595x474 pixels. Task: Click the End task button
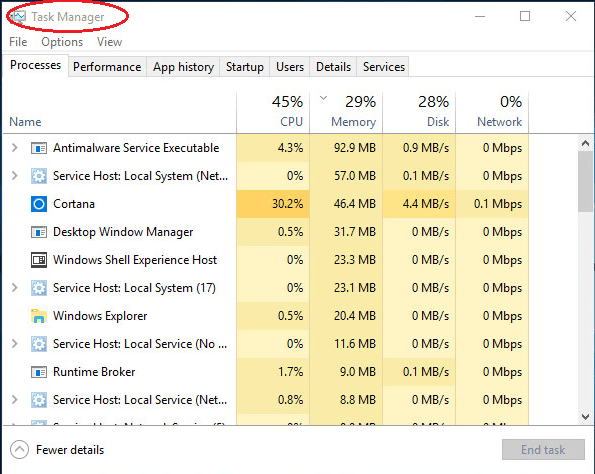543,450
